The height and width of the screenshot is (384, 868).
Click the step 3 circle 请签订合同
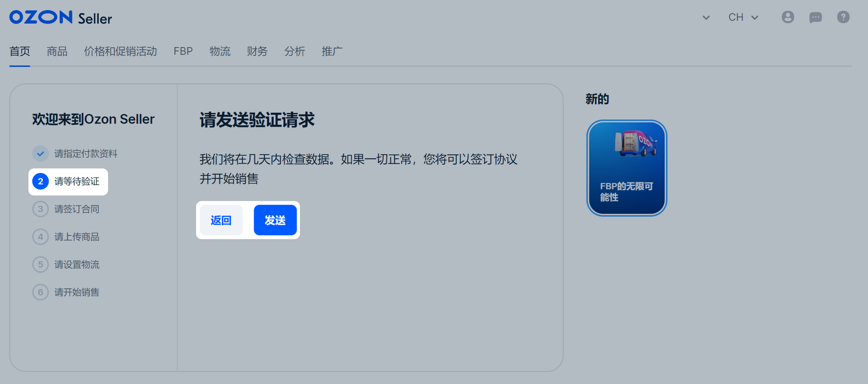[40, 209]
